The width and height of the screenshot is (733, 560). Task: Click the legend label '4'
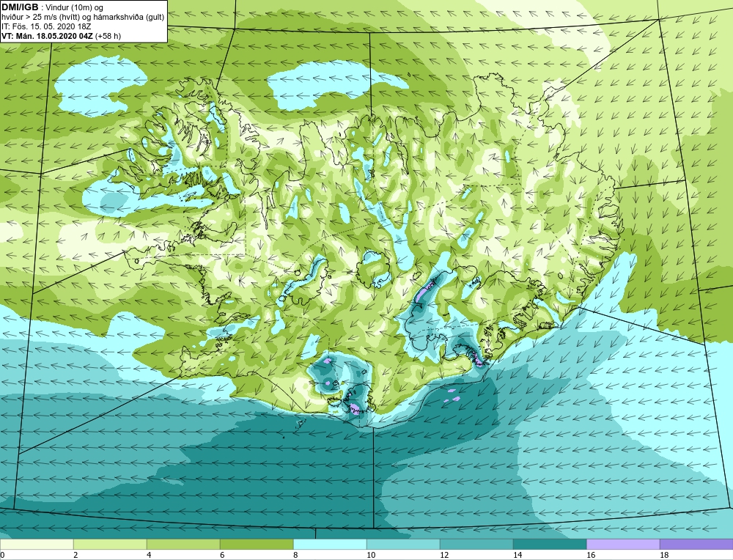[149, 555]
